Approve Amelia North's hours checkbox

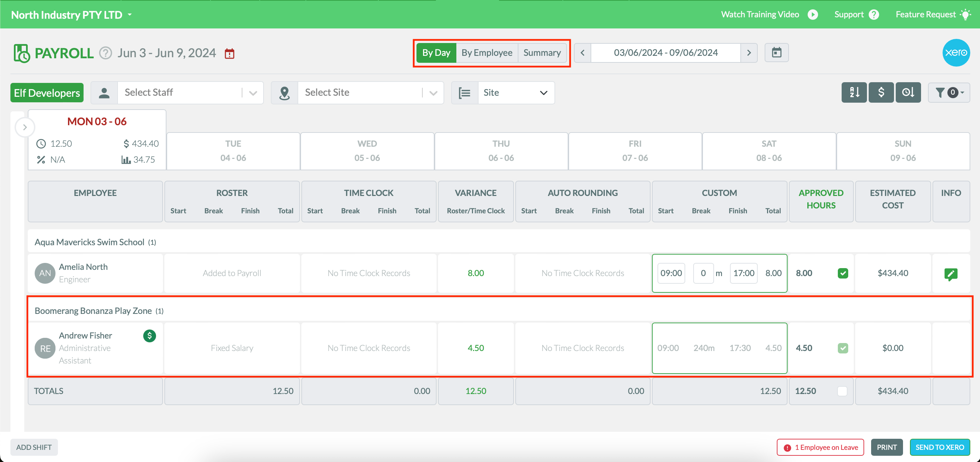(x=843, y=273)
